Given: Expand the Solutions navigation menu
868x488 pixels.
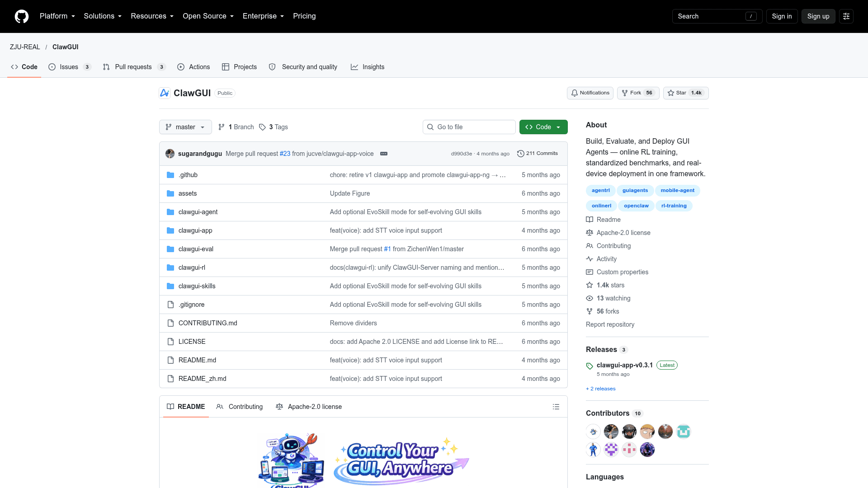Looking at the screenshot, I should [103, 16].
